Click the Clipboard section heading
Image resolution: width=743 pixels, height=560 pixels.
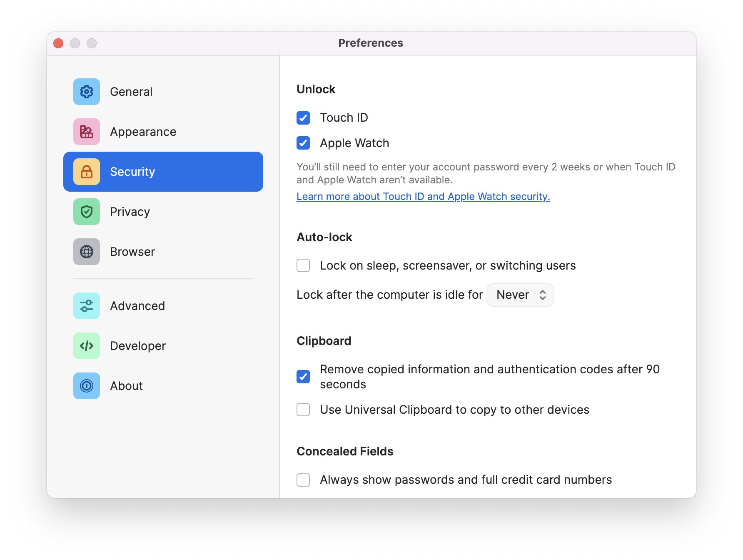pos(324,341)
